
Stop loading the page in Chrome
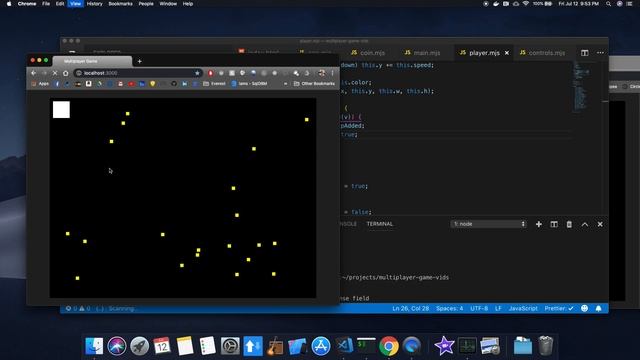55,73
